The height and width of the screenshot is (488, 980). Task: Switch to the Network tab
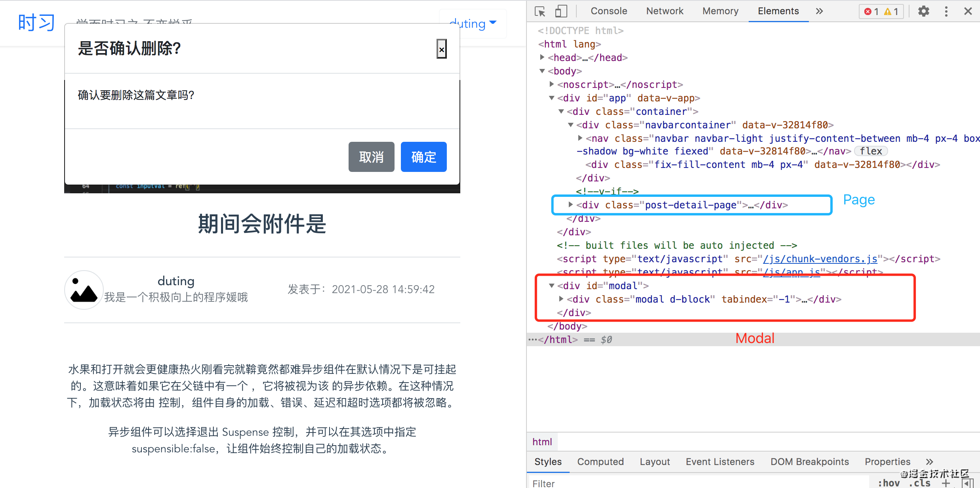pyautogui.click(x=665, y=11)
